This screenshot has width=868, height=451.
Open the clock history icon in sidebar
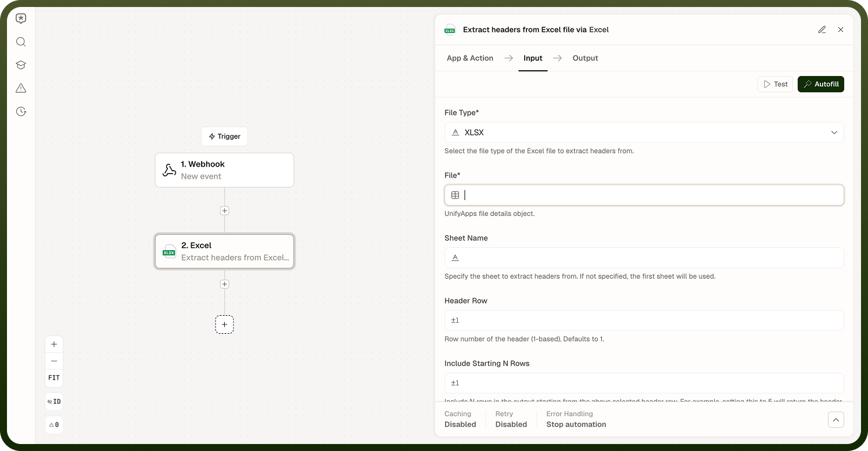coord(21,111)
